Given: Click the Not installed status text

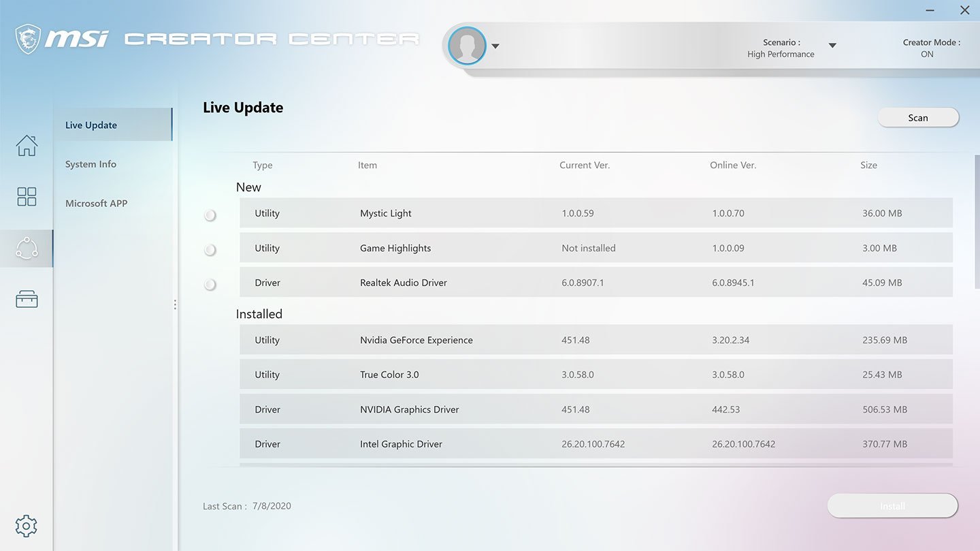Looking at the screenshot, I should (589, 248).
